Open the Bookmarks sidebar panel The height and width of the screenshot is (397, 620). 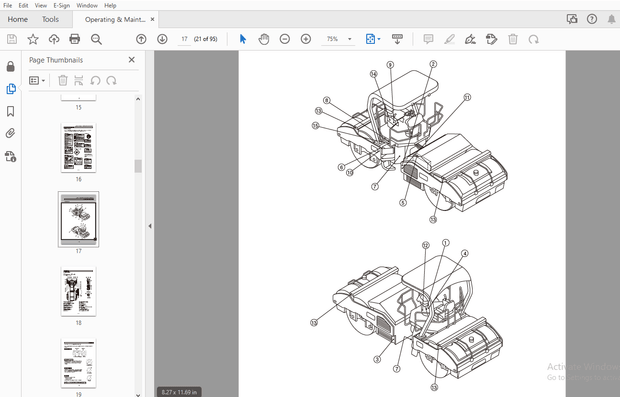point(11,111)
